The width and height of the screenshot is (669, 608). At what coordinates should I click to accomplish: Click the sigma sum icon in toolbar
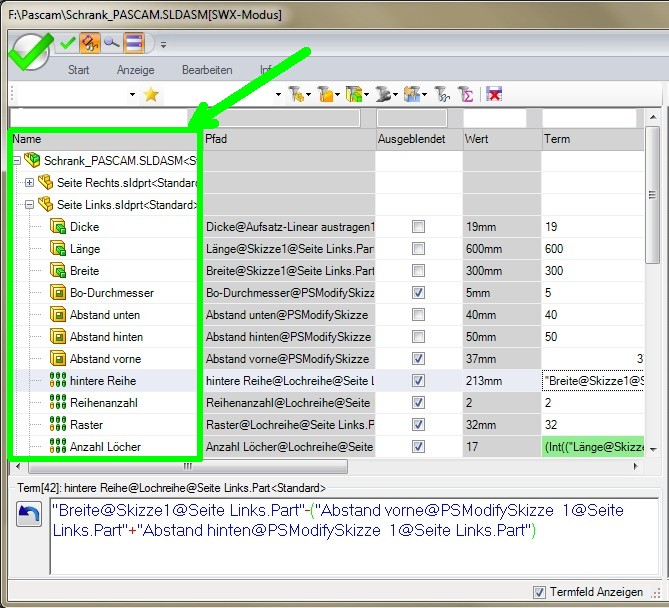[x=465, y=94]
